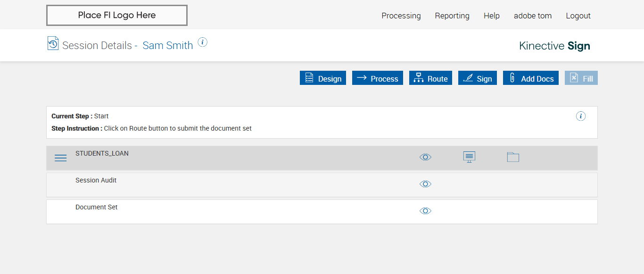The height and width of the screenshot is (274, 644).
Task: Expand the STUDENTS_LOAN hamburger menu
Action: [x=61, y=158]
